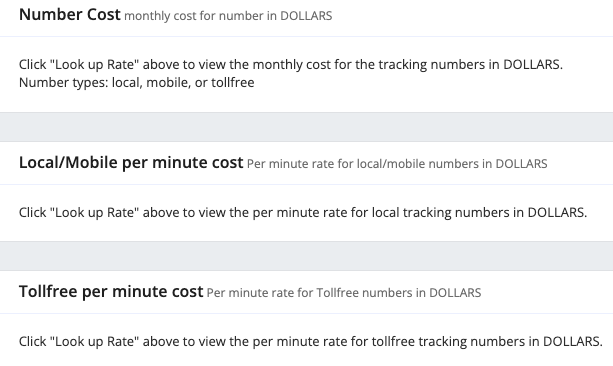Click the "Number Cost" section heading

[70, 15]
